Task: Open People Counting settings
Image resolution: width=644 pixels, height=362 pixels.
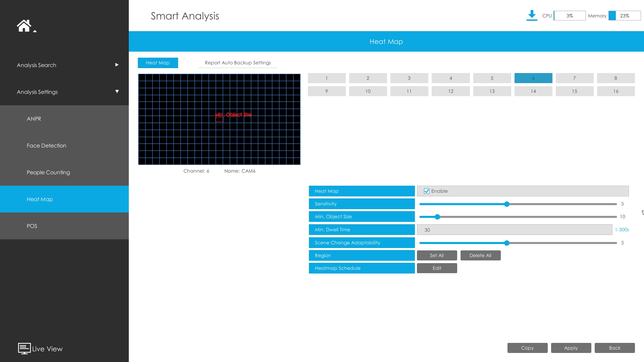Action: coord(64,172)
